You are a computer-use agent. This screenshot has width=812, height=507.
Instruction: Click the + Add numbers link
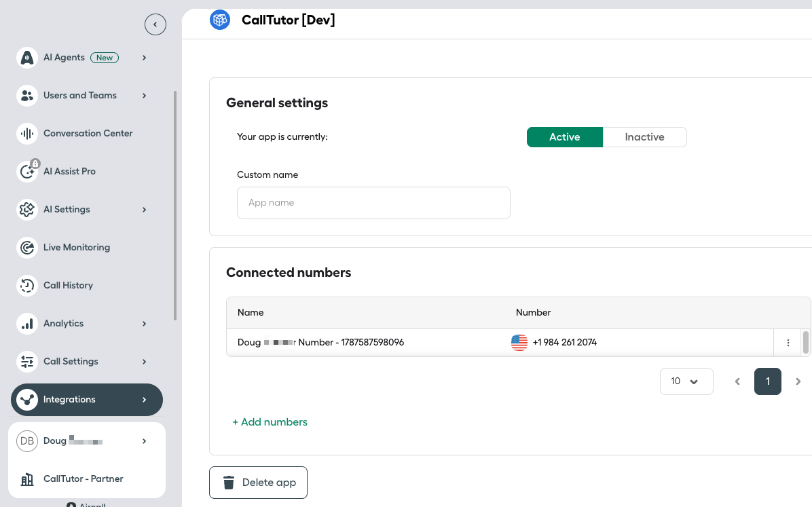[270, 422]
